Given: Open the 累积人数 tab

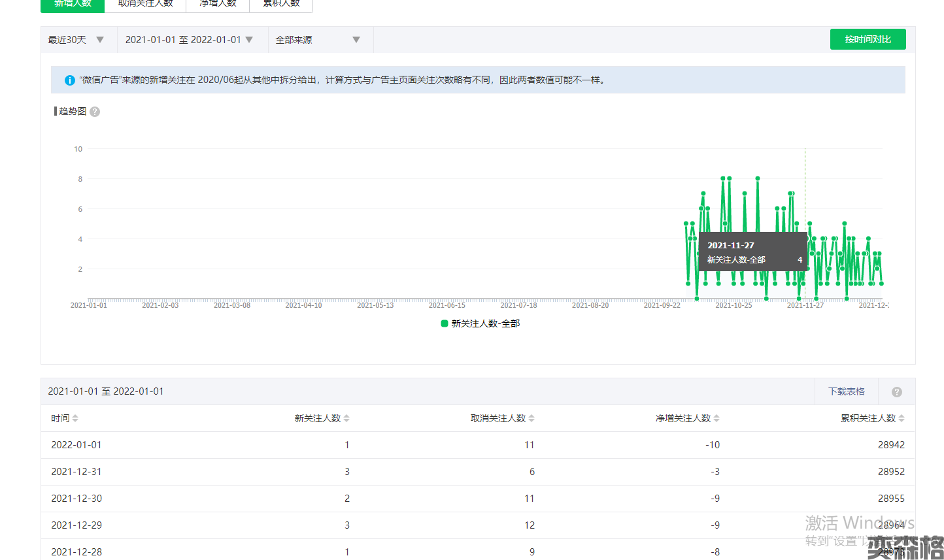Looking at the screenshot, I should 281,4.
